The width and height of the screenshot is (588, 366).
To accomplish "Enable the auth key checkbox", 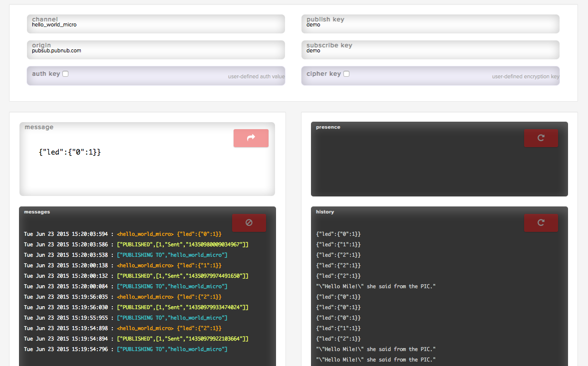I will click(x=65, y=74).
